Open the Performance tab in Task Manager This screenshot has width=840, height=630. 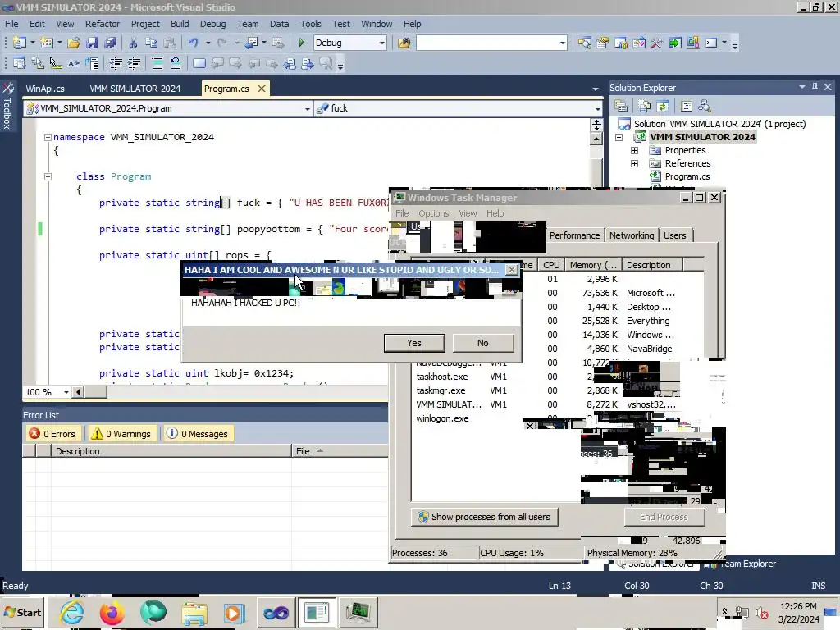574,235
